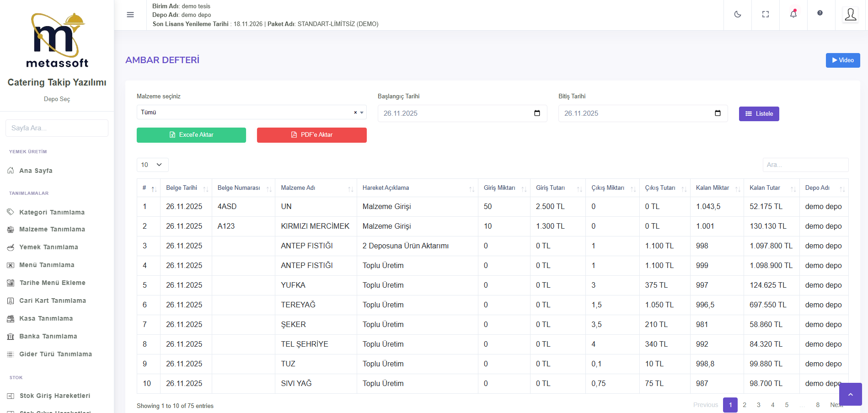The height and width of the screenshot is (413, 868).
Task: Export the table with Excel'e Aktar
Action: click(x=191, y=135)
